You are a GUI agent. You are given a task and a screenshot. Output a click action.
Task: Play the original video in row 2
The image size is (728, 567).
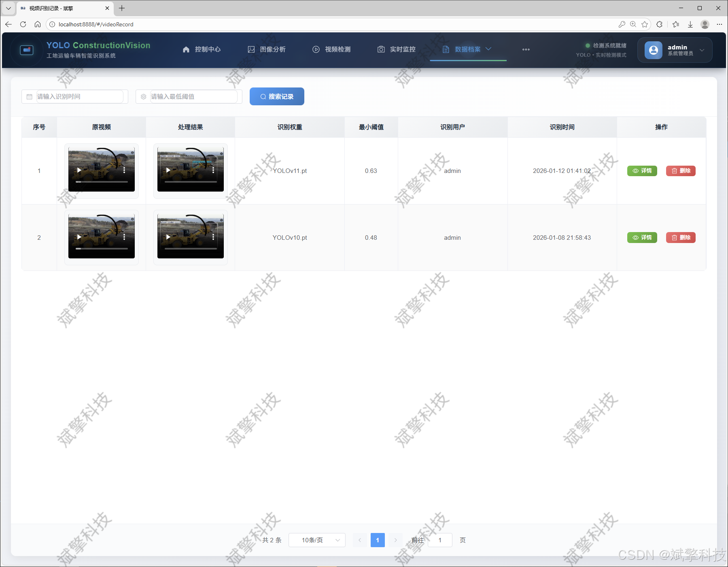pyautogui.click(x=79, y=237)
